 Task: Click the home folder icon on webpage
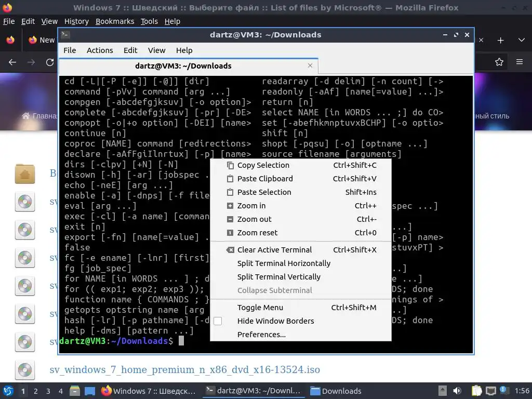(25, 174)
